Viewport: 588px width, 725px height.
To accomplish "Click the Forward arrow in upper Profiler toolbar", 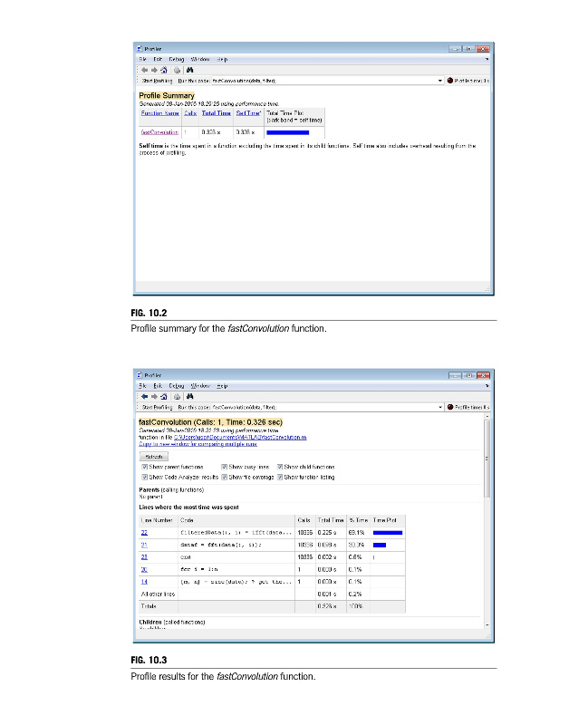I will tap(154, 70).
